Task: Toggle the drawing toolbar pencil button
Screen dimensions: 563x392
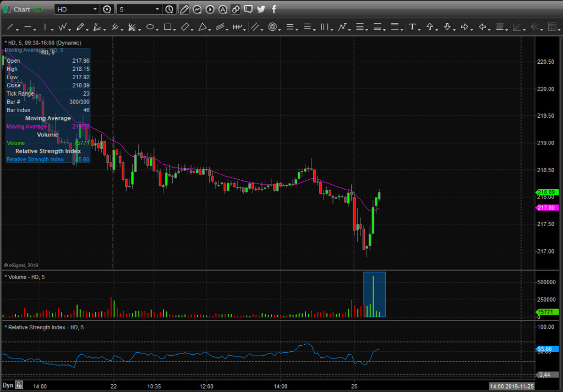Action: [x=184, y=9]
